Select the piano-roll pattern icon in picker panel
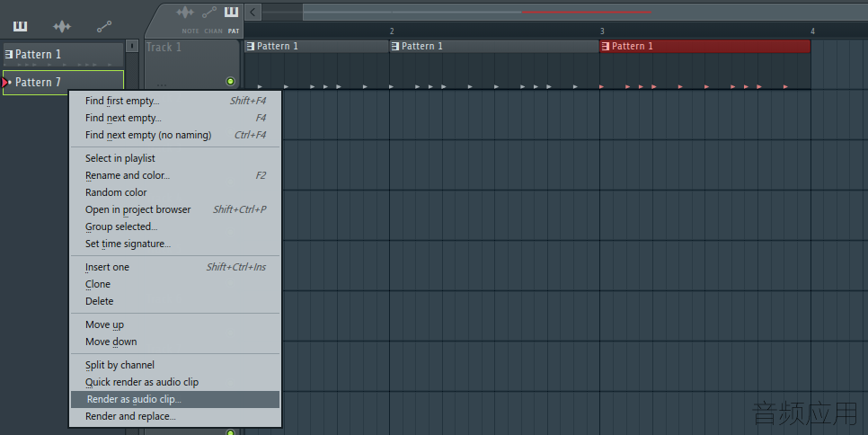Image resolution: width=868 pixels, height=435 pixels. tap(20, 26)
